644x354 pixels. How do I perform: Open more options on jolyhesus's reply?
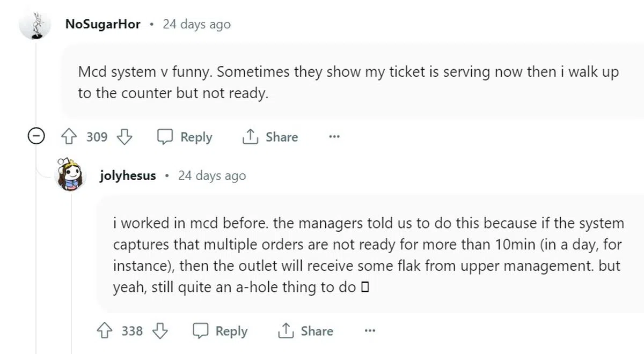pos(370,331)
